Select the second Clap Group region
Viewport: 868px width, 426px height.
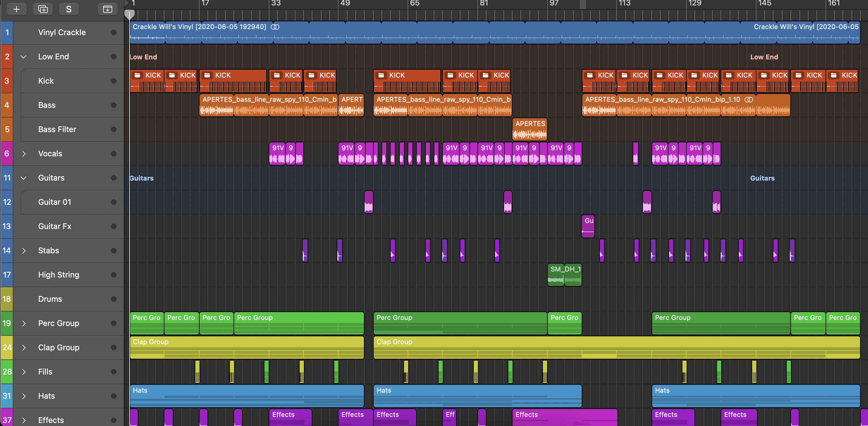(617, 348)
